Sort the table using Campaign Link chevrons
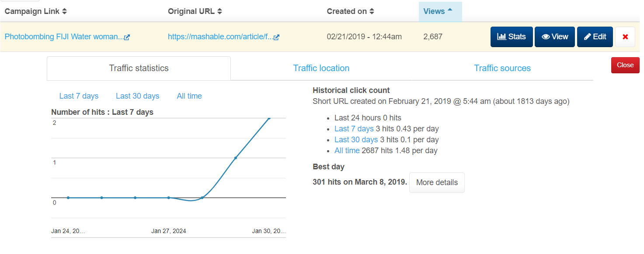This screenshot has width=644, height=254. [x=64, y=11]
